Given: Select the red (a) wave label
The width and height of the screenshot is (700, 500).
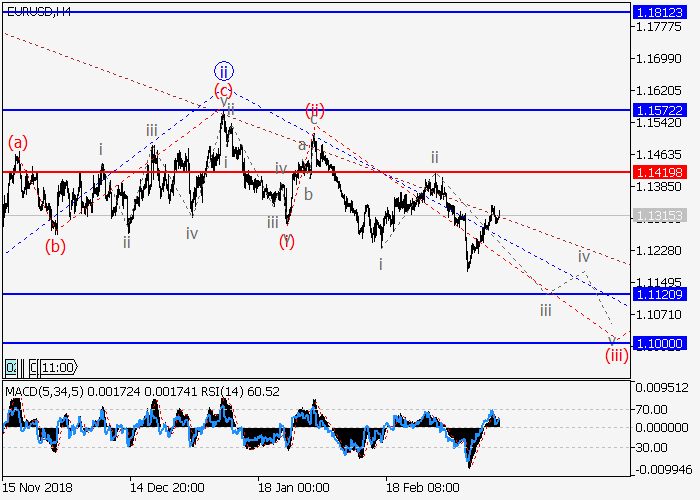Looking at the screenshot, I should (18, 143).
